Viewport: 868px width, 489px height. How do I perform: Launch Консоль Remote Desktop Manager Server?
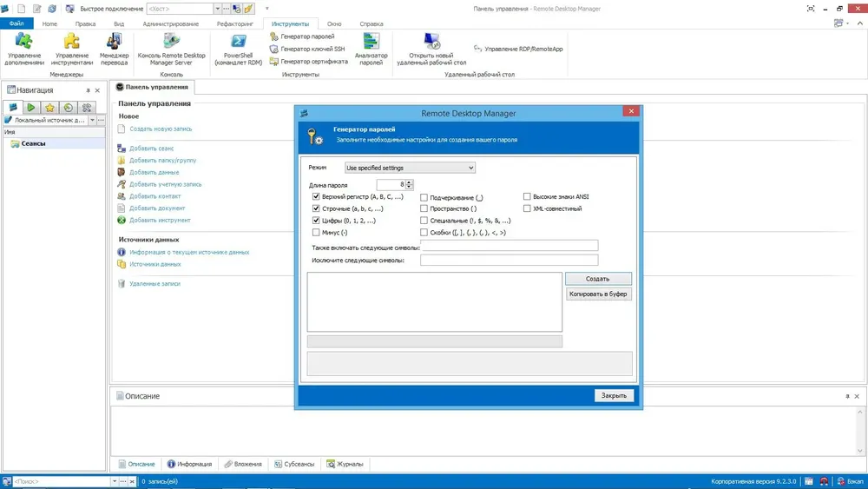171,50
